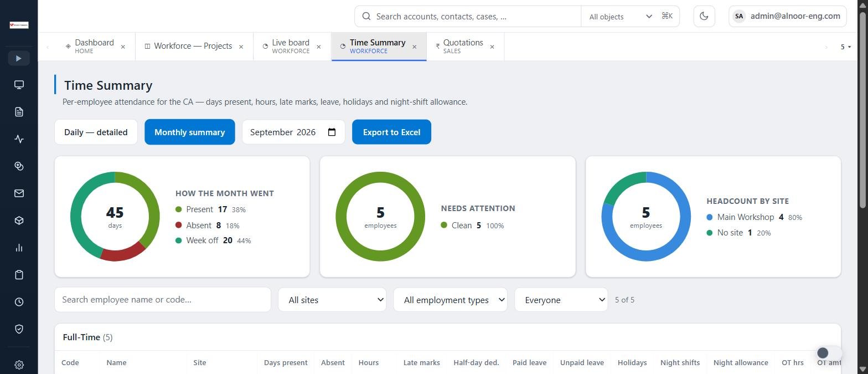Open the mail envelope icon in the sidebar
The image size is (868, 374).
click(19, 193)
